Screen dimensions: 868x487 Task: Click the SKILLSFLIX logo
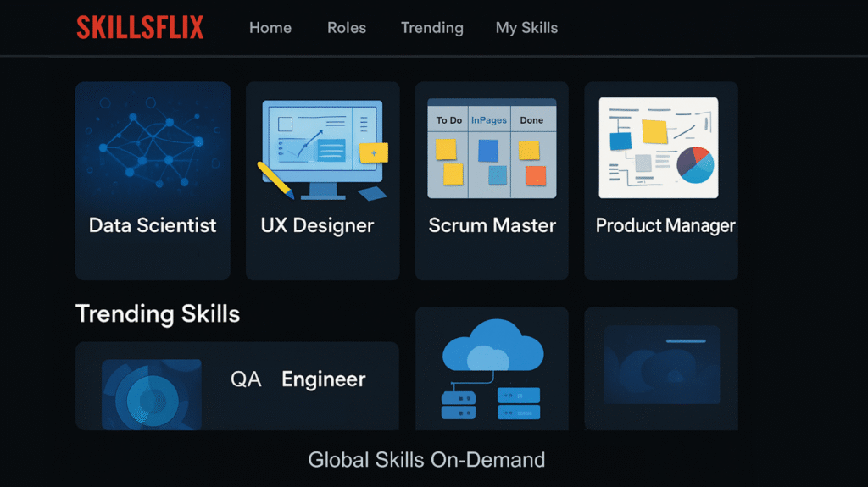point(140,28)
